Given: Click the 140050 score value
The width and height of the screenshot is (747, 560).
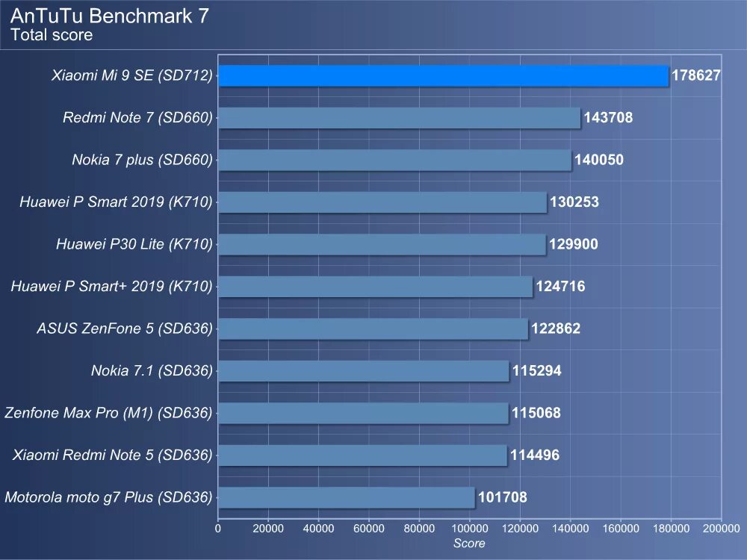Looking at the screenshot, I should point(599,160).
